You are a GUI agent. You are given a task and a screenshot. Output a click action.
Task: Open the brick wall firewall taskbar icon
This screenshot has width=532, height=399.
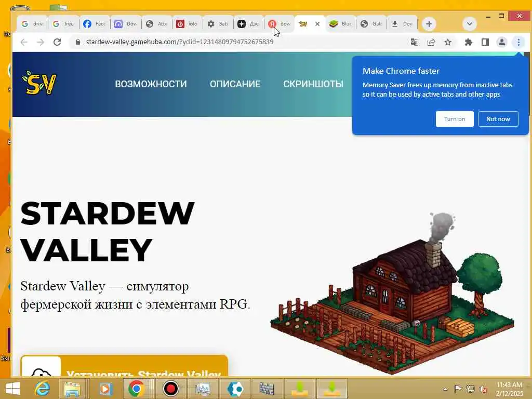point(267,389)
